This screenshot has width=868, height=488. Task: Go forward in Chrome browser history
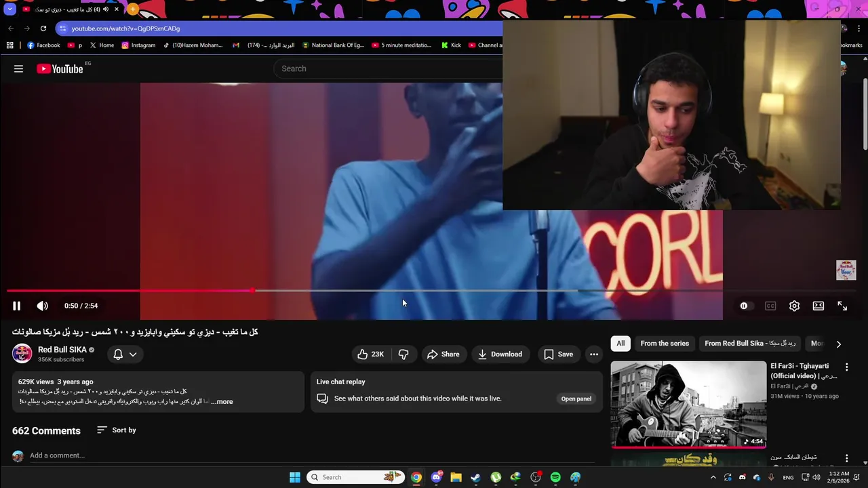[27, 28]
